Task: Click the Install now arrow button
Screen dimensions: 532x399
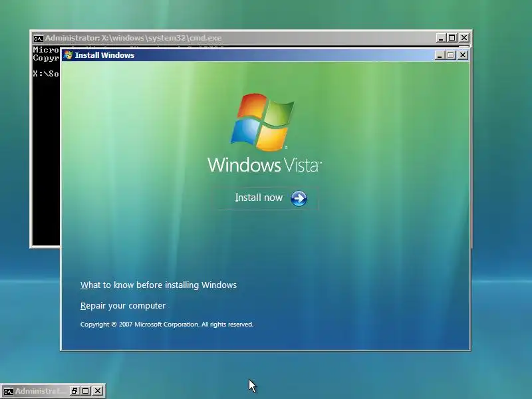Action: 299,198
